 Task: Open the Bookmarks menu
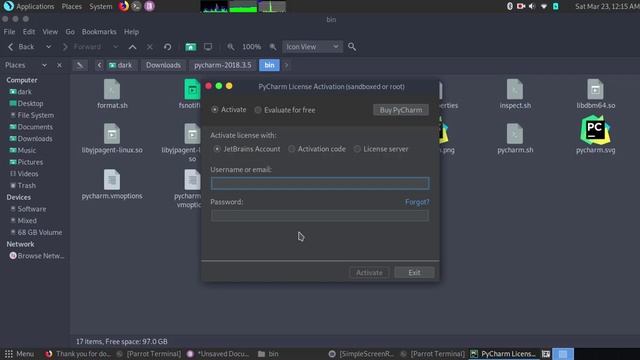pos(99,32)
